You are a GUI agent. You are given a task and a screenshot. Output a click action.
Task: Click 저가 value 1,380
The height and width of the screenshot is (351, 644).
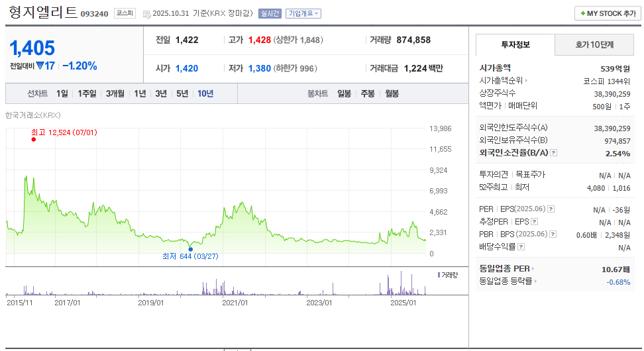[260, 68]
